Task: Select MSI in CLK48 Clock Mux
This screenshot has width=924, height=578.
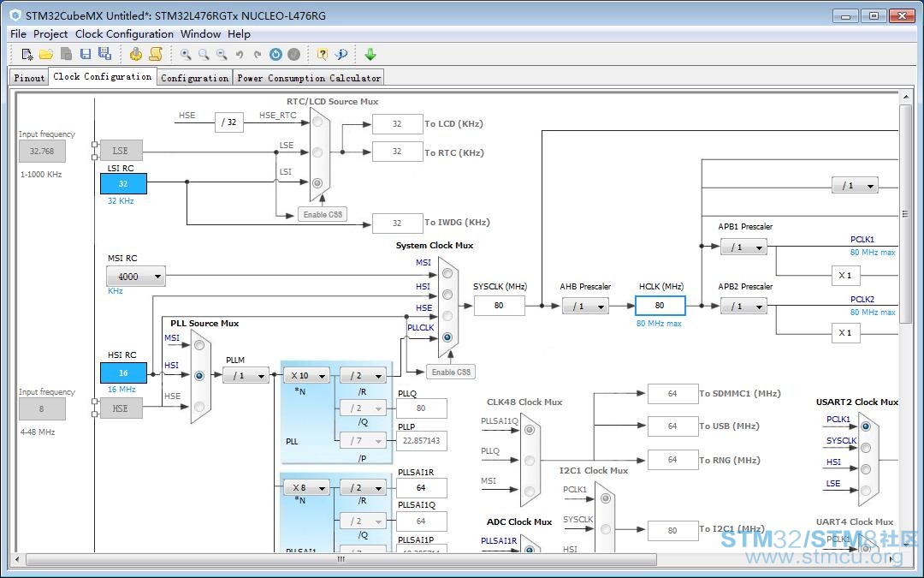Action: point(530,491)
